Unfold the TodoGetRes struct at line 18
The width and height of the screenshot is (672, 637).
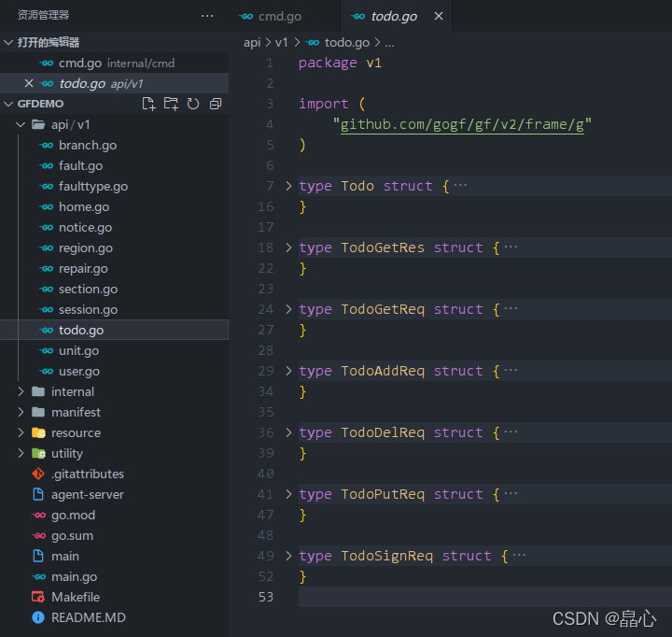tap(288, 248)
